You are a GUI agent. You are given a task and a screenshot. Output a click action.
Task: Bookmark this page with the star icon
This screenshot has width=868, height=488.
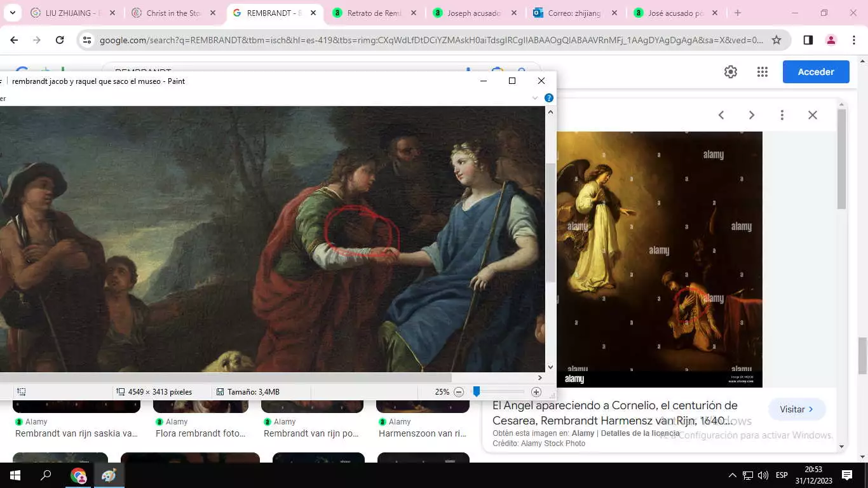776,40
